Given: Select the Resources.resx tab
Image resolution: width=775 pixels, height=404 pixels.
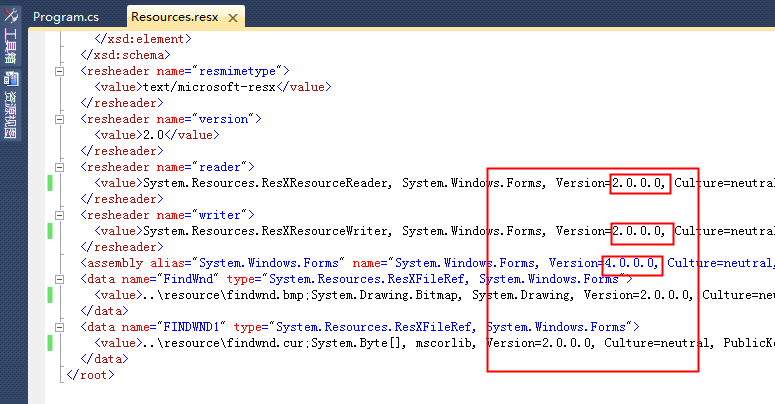Looking at the screenshot, I should (174, 17).
